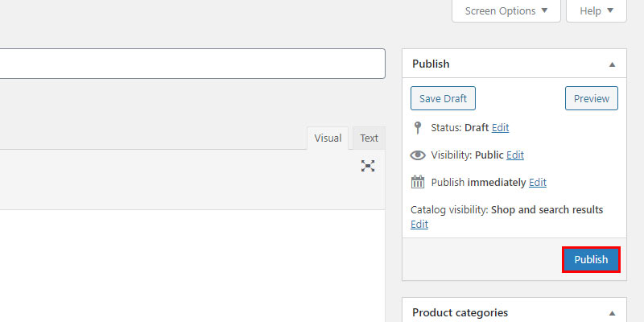Screen dimensions: 644x322
Task: Click the visibility eye icon
Action: tap(418, 155)
